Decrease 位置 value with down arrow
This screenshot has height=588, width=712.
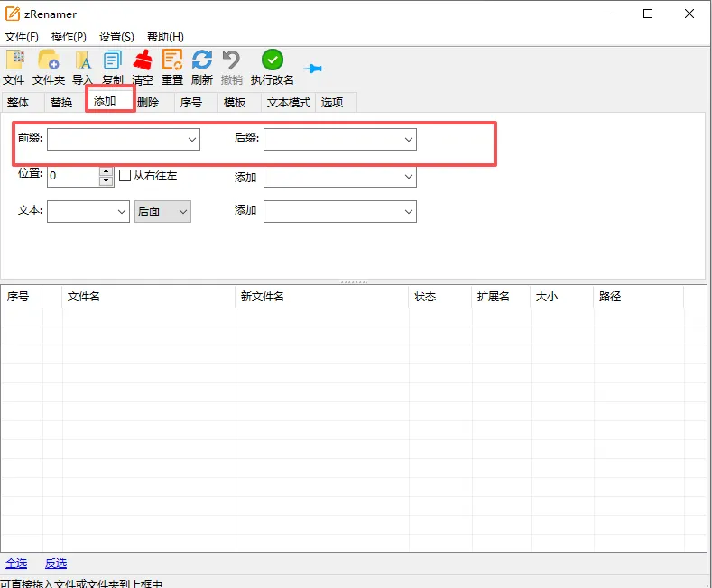(106, 181)
